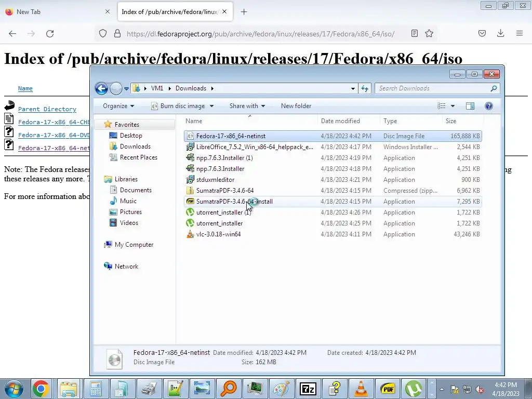The width and height of the screenshot is (532, 399).
Task: Open Documents library
Action: click(x=136, y=190)
